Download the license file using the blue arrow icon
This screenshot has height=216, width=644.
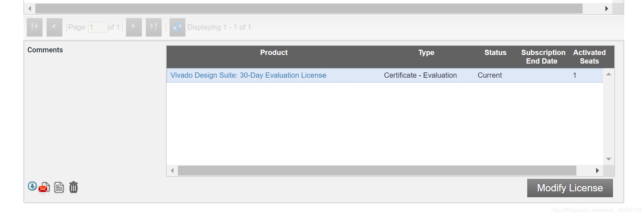point(32,186)
